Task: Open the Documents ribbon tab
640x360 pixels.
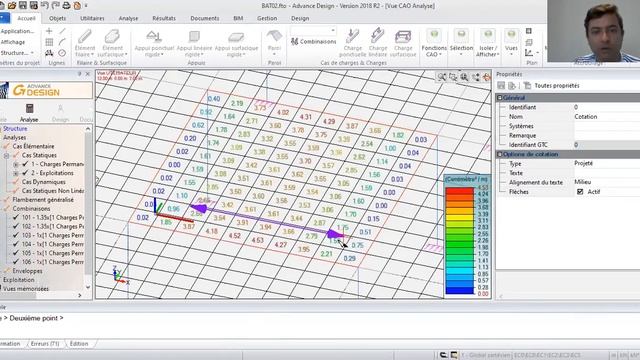Action: click(x=204, y=18)
